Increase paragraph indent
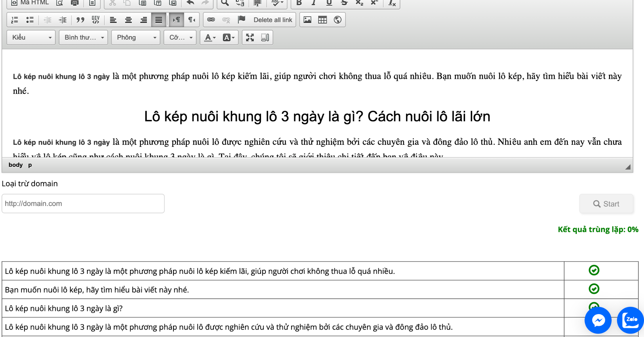 [63, 20]
